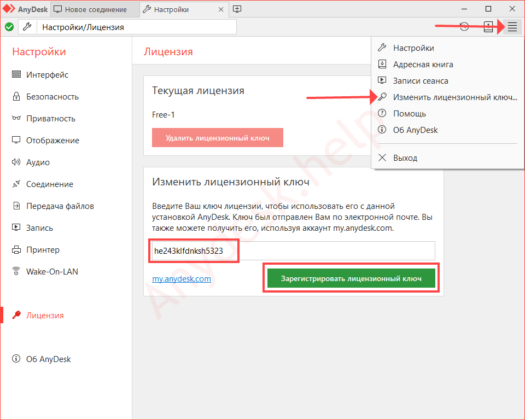Select Лицензия in the sidebar
This screenshot has height=420, width=525.
coord(38,315)
